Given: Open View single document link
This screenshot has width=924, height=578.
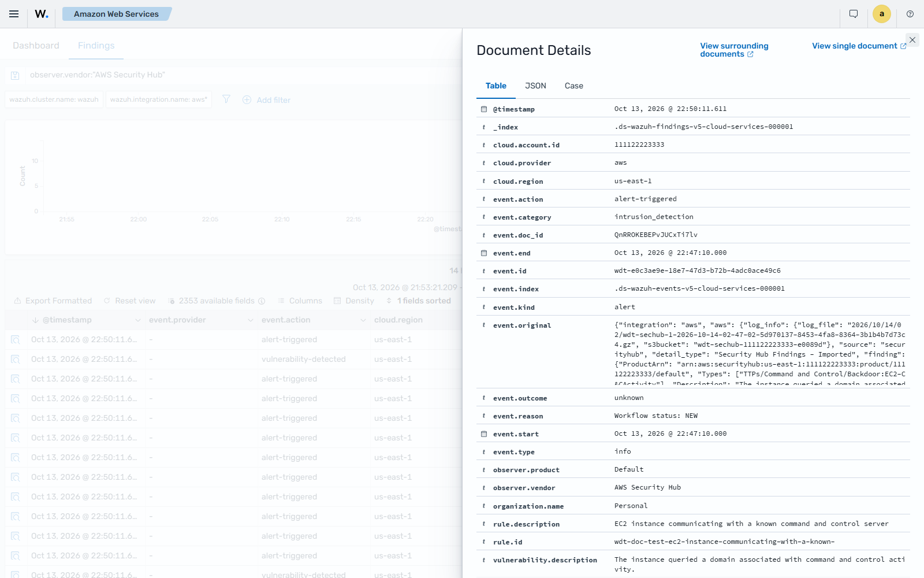Looking at the screenshot, I should (859, 46).
